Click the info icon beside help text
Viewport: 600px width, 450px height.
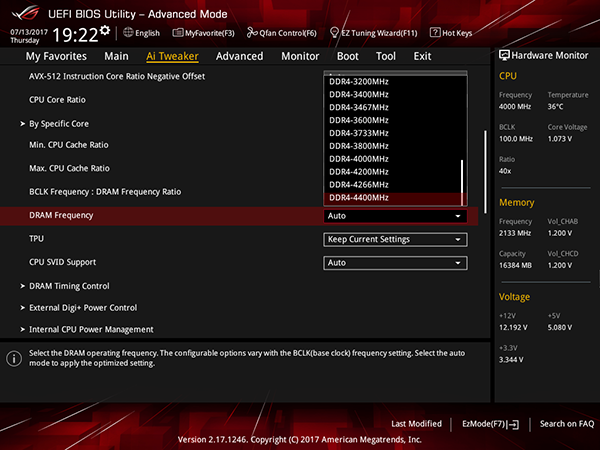[14, 359]
